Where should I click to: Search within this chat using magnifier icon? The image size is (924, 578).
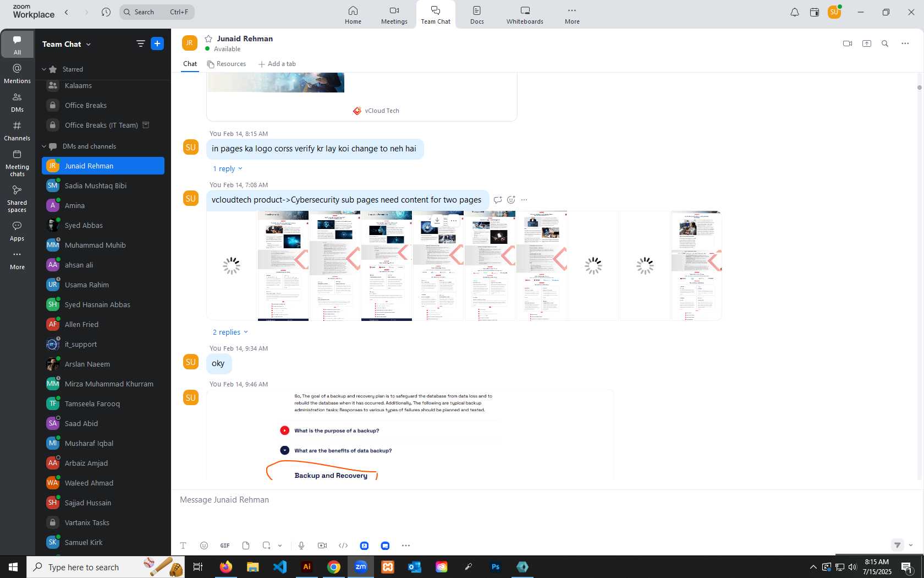885,43
